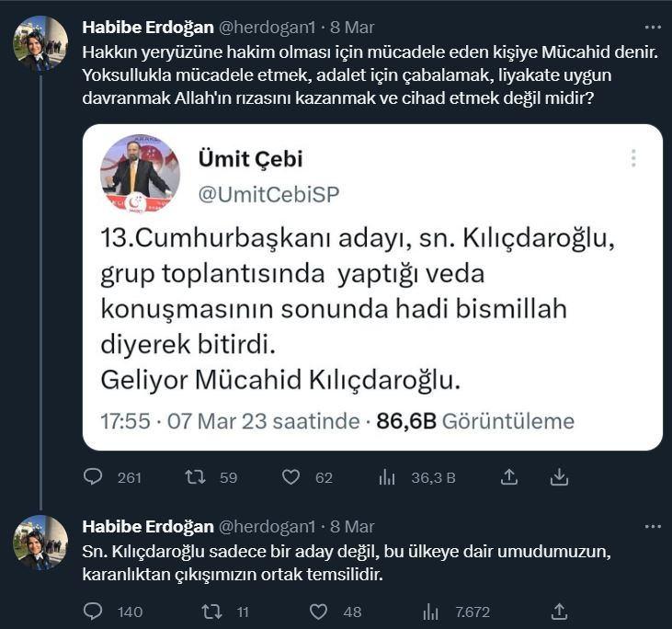This screenshot has height=629, width=672.
Task: Open more options for first tweet
Action: [x=653, y=27]
